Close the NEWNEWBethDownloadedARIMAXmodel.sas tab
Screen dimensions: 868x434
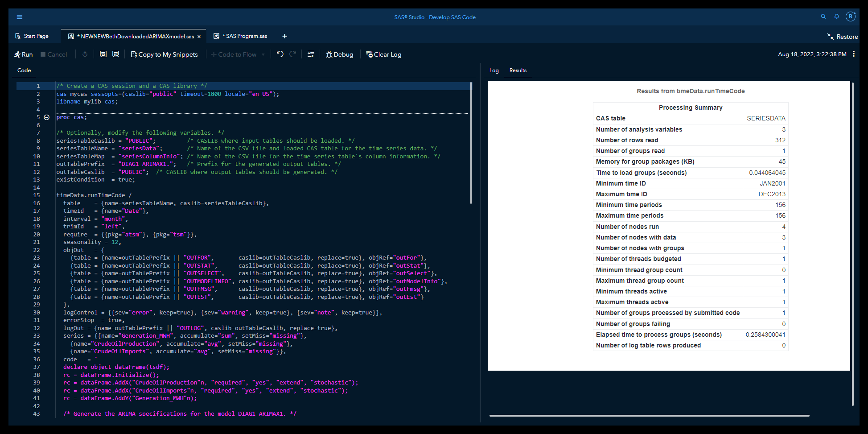pos(199,37)
